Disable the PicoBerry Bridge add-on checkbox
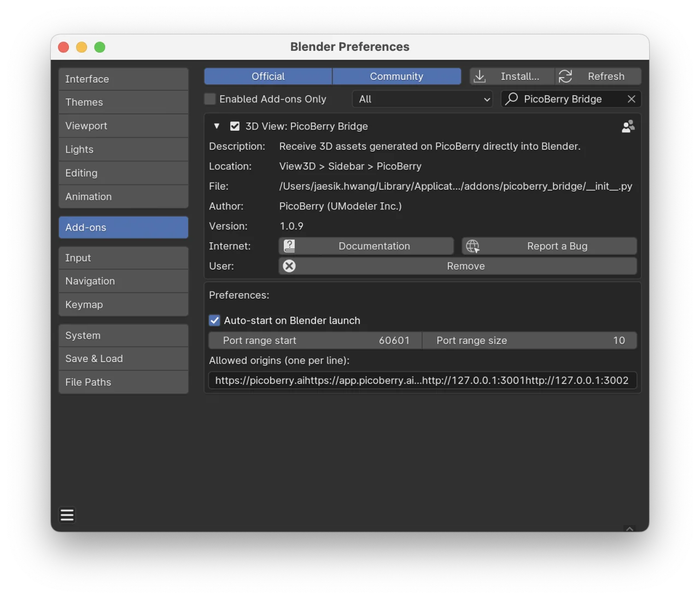The image size is (700, 599). click(x=235, y=126)
